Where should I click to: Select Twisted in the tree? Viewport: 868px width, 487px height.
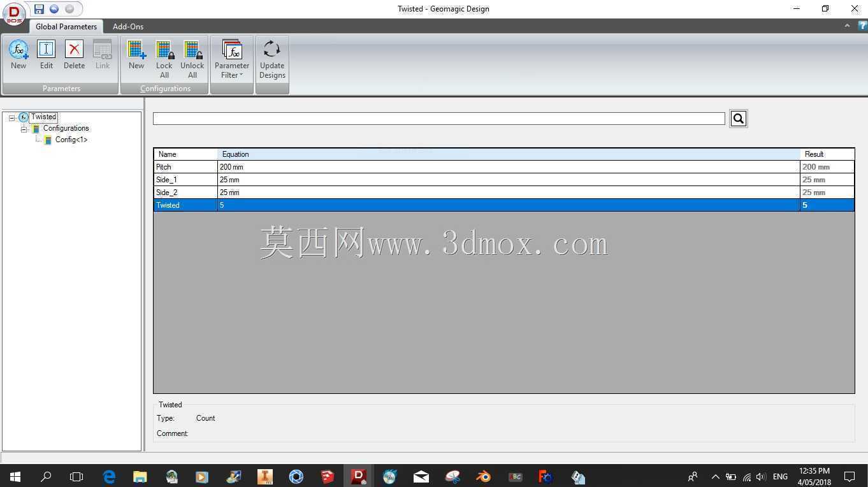click(x=44, y=117)
